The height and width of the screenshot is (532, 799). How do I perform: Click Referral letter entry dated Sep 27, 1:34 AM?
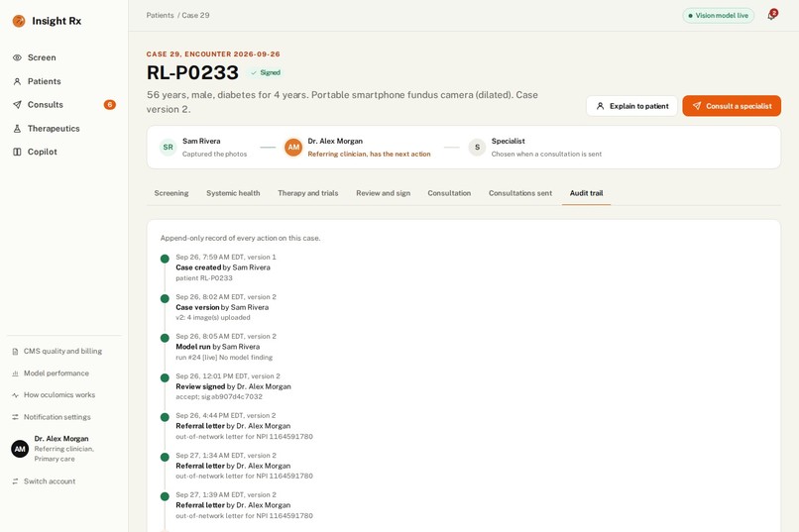click(x=245, y=466)
